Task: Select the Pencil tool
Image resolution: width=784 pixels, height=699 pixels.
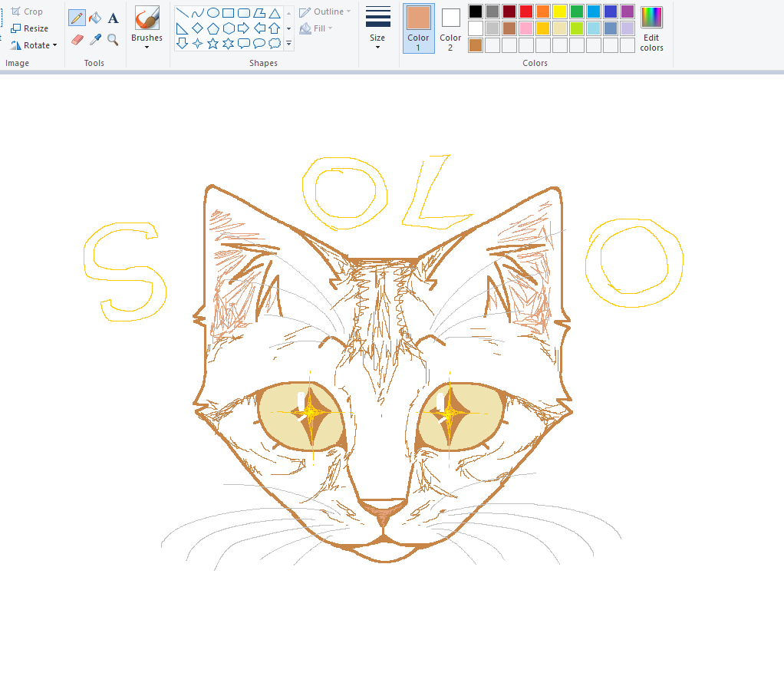Action: (x=77, y=18)
